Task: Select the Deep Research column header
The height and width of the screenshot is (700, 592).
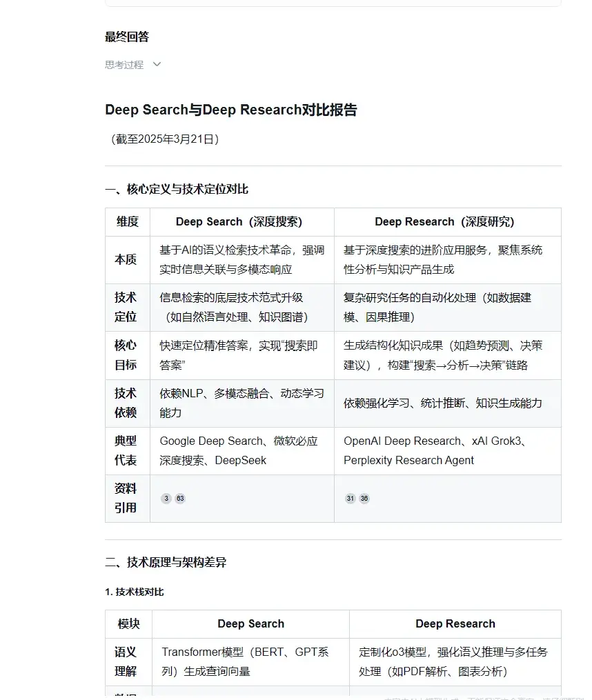Action: pyautogui.click(x=447, y=221)
